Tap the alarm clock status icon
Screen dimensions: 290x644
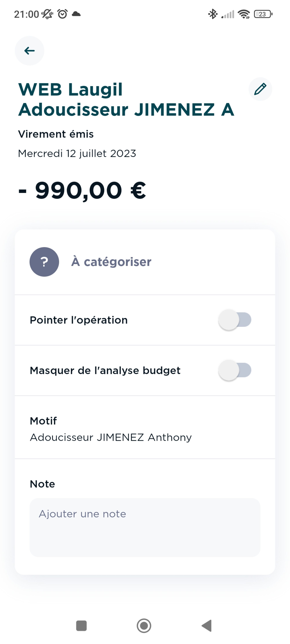tap(62, 14)
